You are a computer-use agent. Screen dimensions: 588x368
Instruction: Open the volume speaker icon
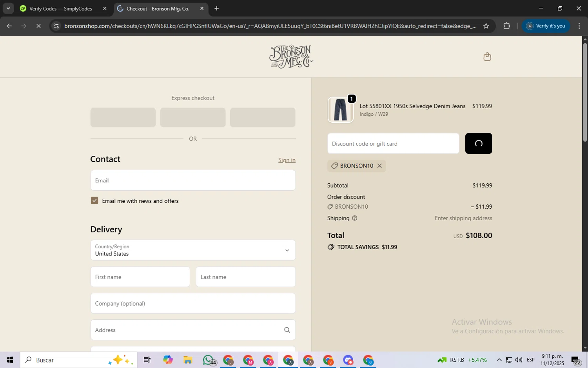pyautogui.click(x=519, y=360)
